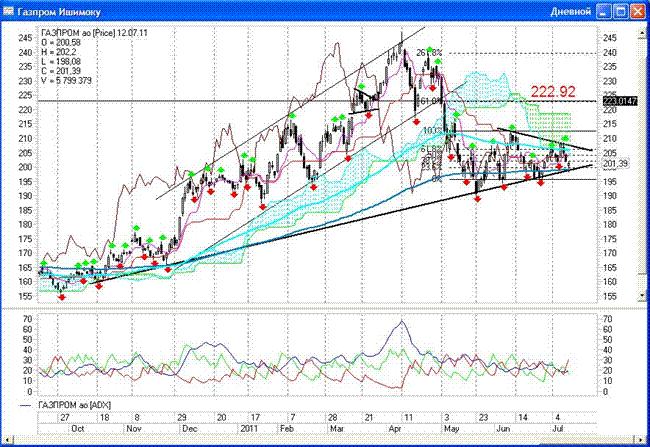
Task: Click the red '222.92' level label
Action: tap(553, 91)
